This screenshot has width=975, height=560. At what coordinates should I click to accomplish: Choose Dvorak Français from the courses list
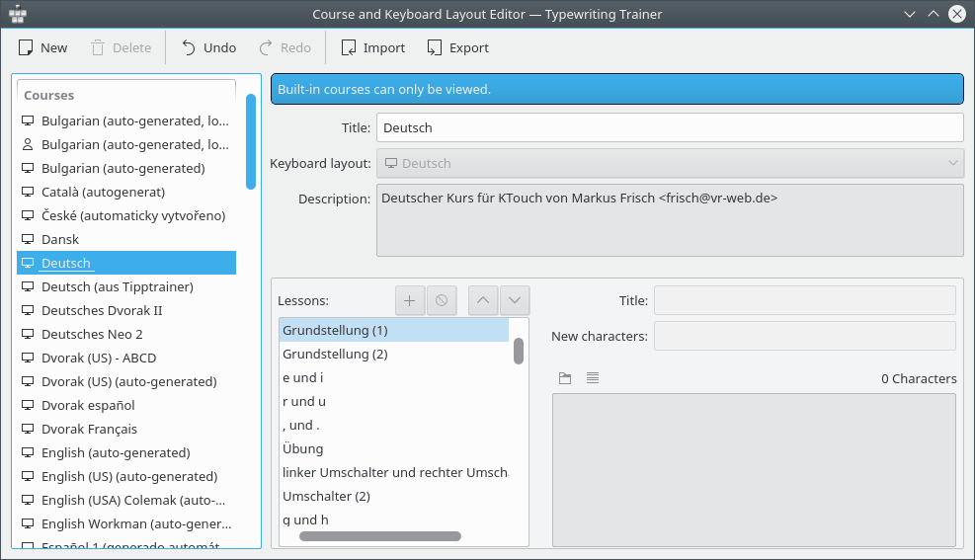tap(89, 429)
